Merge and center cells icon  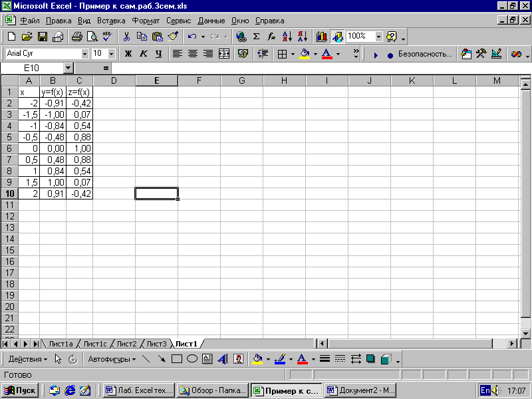(x=224, y=54)
